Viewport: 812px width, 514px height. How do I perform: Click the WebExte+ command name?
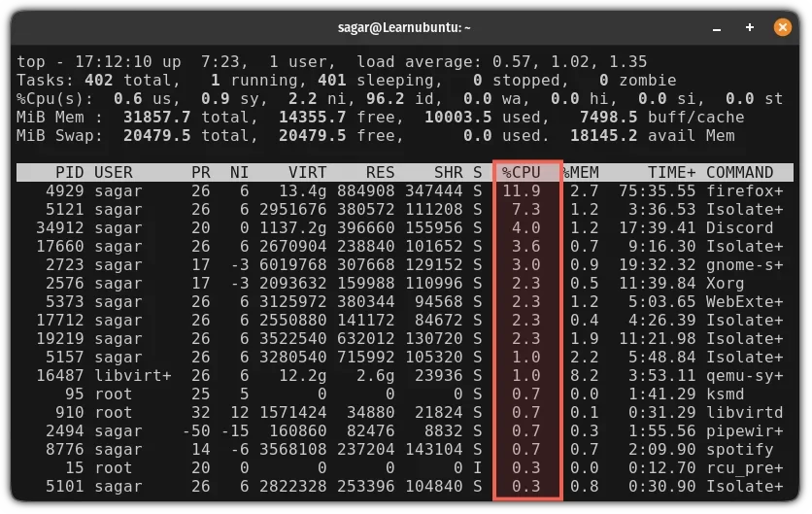[x=745, y=302]
